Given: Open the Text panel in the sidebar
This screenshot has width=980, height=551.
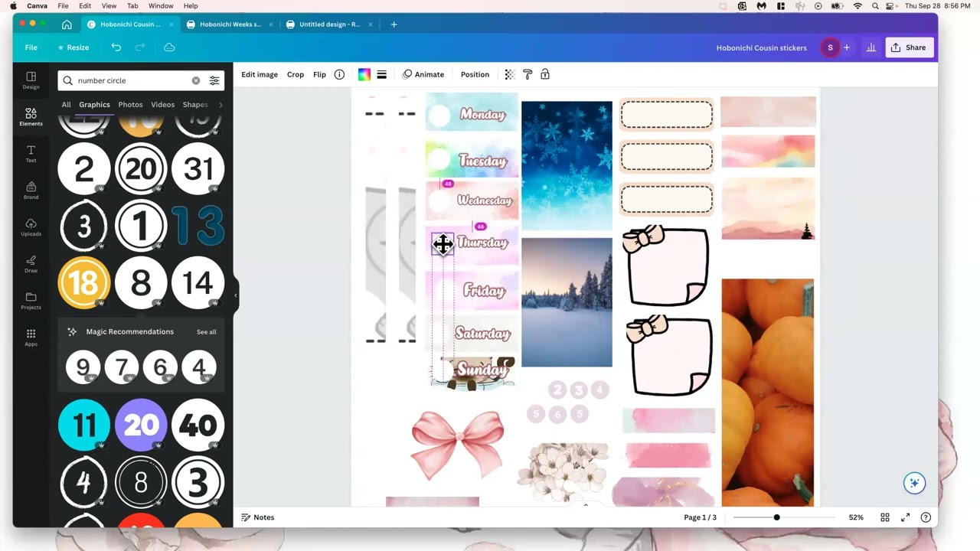Looking at the screenshot, I should click(x=31, y=154).
